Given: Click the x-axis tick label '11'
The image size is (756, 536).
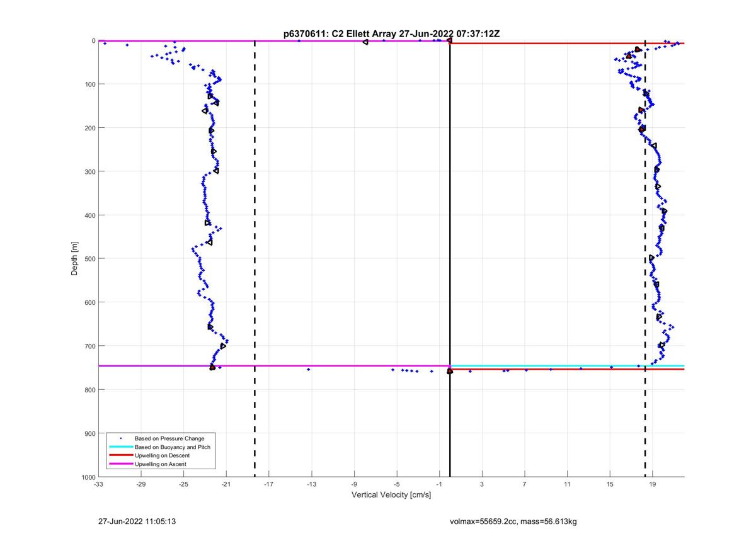Looking at the screenshot, I should (x=567, y=484).
